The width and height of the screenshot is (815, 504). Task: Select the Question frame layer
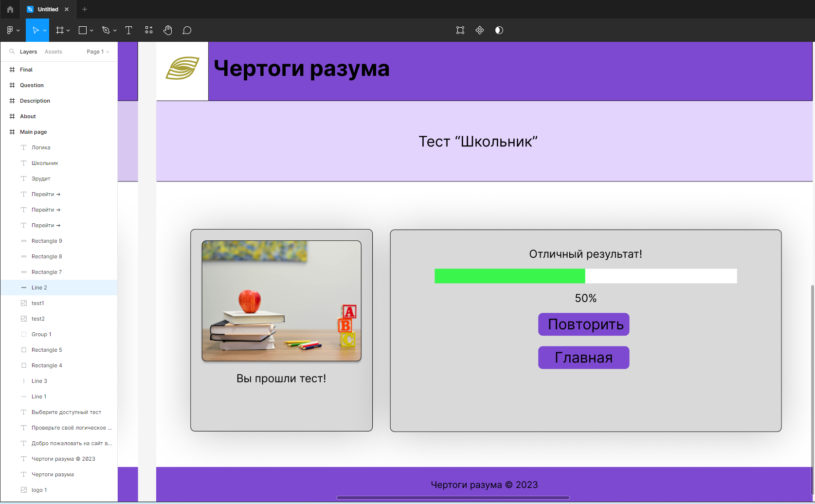[x=59, y=85]
